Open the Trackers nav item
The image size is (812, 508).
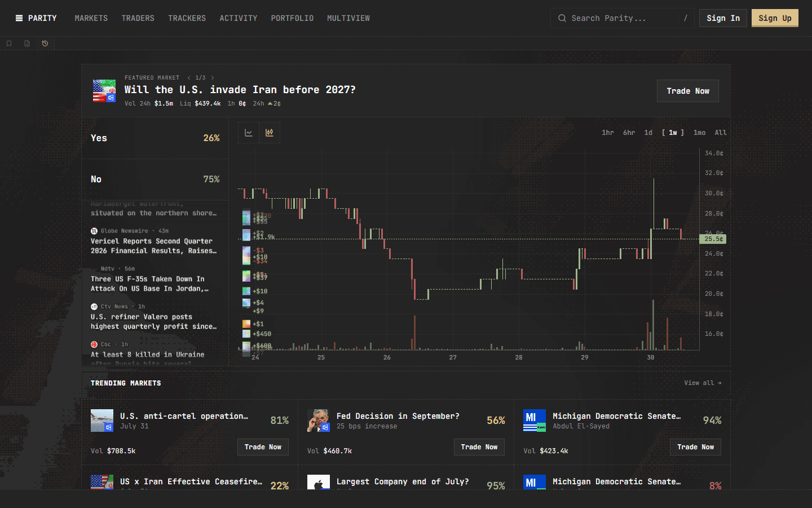coord(187,18)
